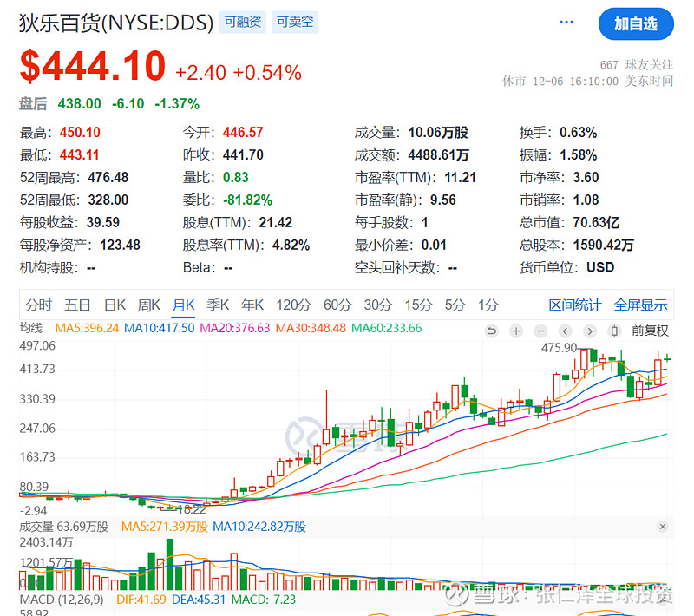The height and width of the screenshot is (616, 694).
Task: Zoom in the K-line chart with plus icon
Action: click(516, 331)
